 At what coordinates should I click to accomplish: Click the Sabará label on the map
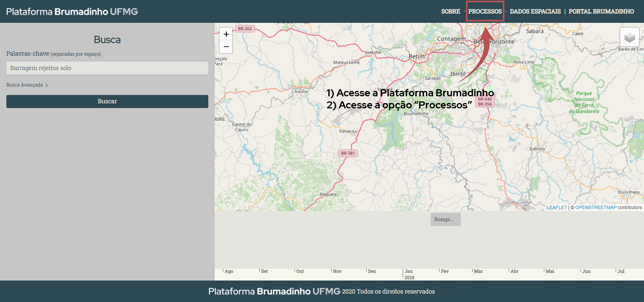pos(535,31)
